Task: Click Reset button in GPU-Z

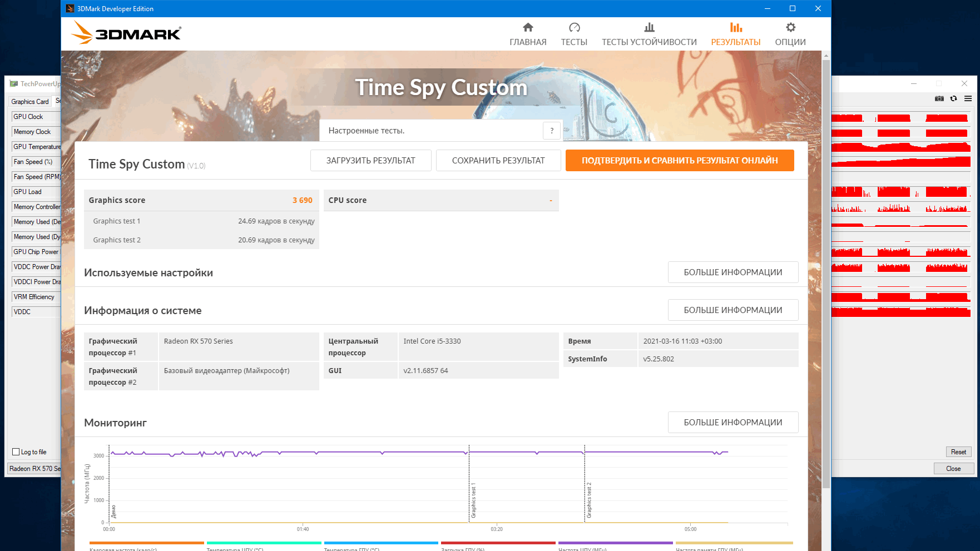Action: (958, 452)
